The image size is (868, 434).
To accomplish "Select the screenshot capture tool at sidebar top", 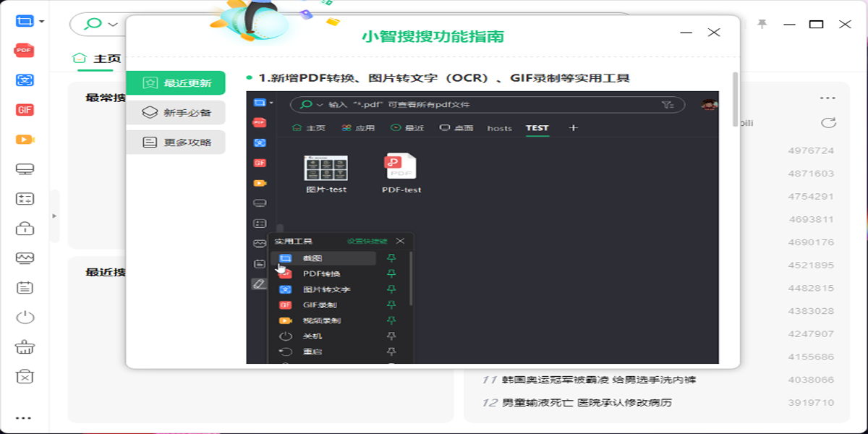I will coord(24,21).
